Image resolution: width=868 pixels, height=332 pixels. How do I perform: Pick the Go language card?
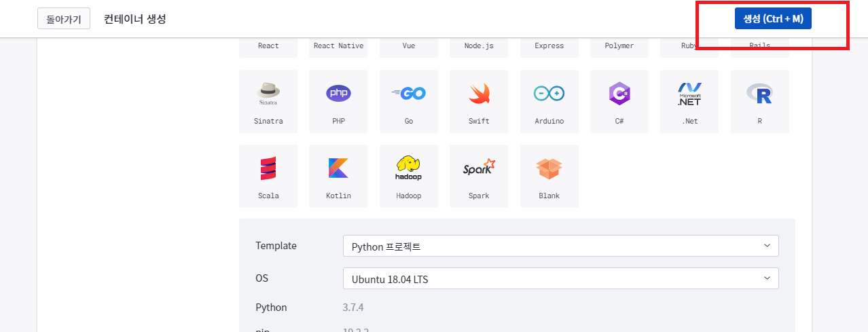click(x=409, y=101)
